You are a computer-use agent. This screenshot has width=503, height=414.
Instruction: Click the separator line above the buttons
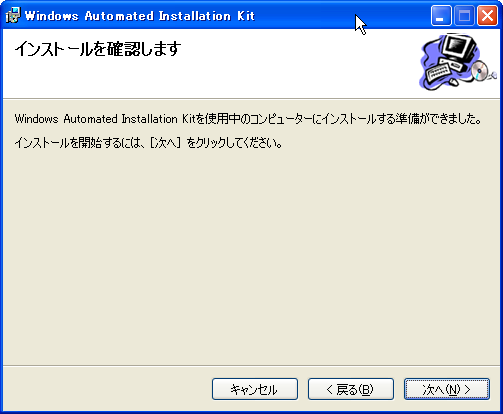pos(252,365)
